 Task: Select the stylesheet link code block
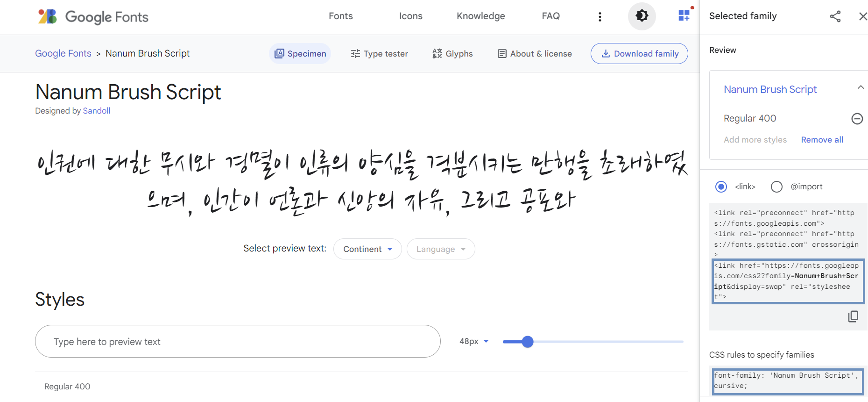(788, 281)
